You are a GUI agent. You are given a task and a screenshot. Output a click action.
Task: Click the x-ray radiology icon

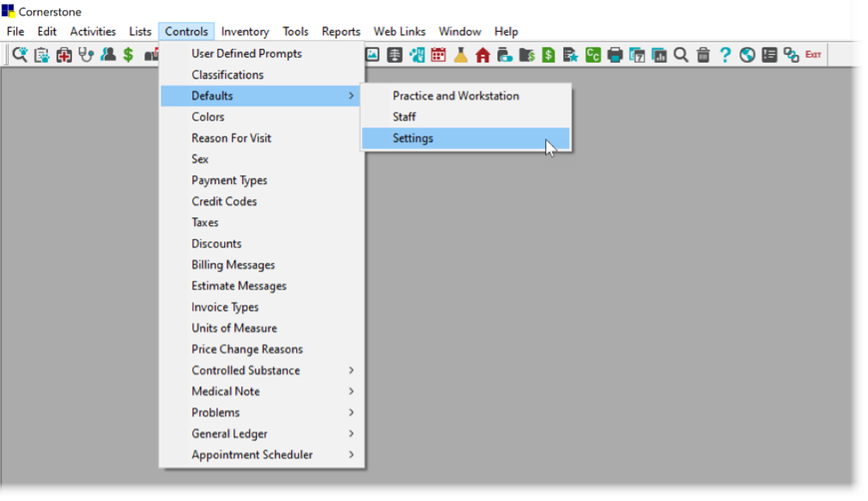(x=395, y=55)
